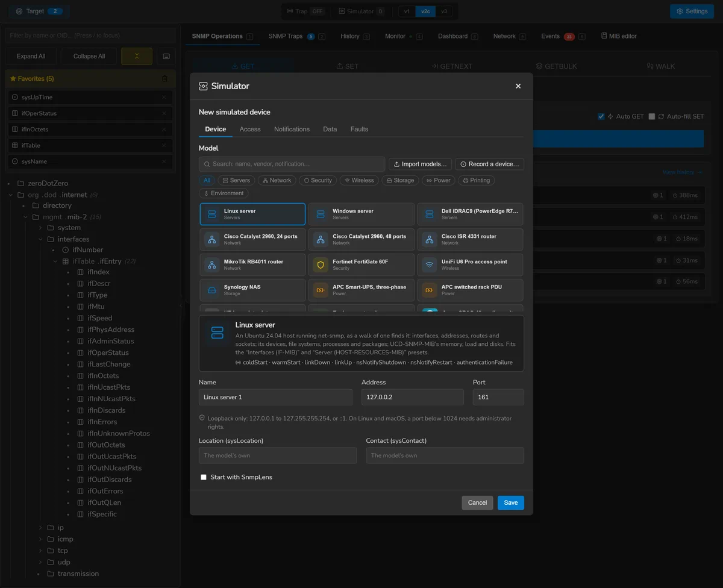Expand the system tree node

click(41, 228)
